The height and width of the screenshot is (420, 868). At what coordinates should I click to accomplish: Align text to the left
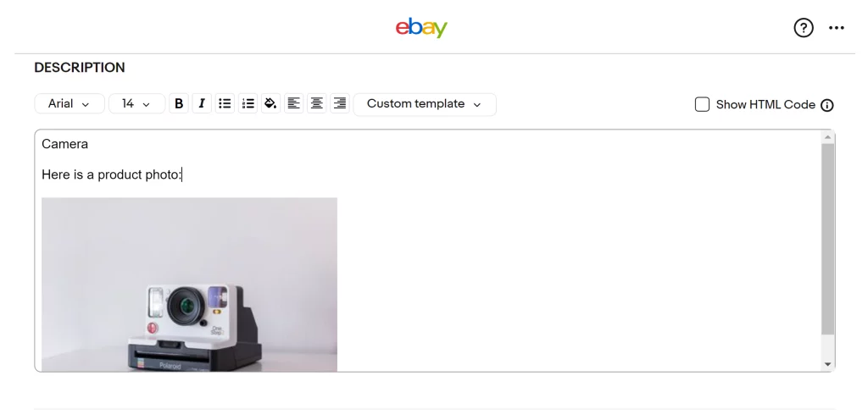point(294,103)
